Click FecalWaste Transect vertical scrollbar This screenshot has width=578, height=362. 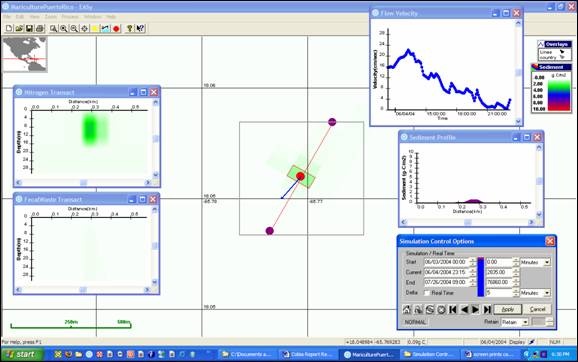pos(155,246)
